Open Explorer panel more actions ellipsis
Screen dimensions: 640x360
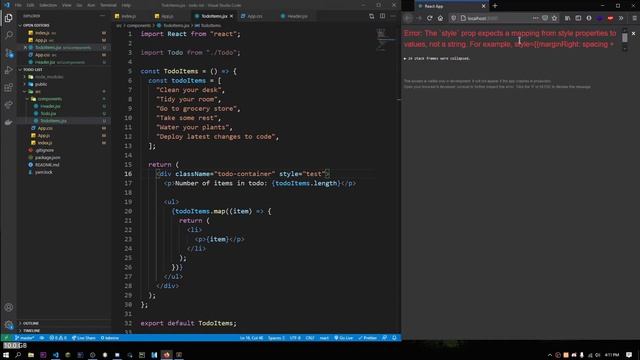[x=102, y=16]
